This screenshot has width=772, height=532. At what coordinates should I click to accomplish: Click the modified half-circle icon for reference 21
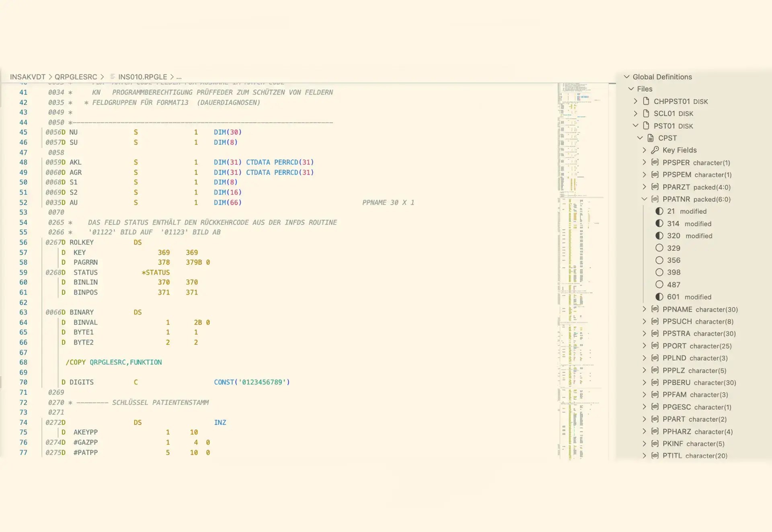coord(659,211)
